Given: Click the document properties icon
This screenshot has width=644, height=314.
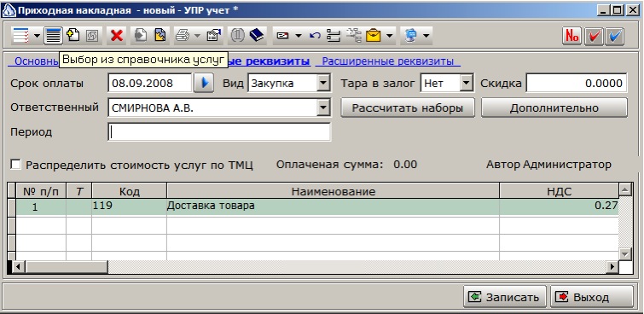Looking at the screenshot, I should pos(213,36).
